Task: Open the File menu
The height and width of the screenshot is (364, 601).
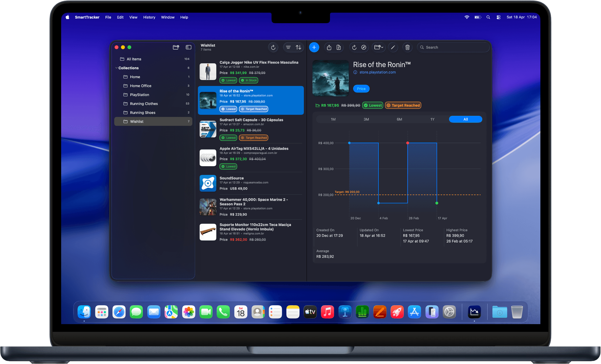Action: pos(108,17)
